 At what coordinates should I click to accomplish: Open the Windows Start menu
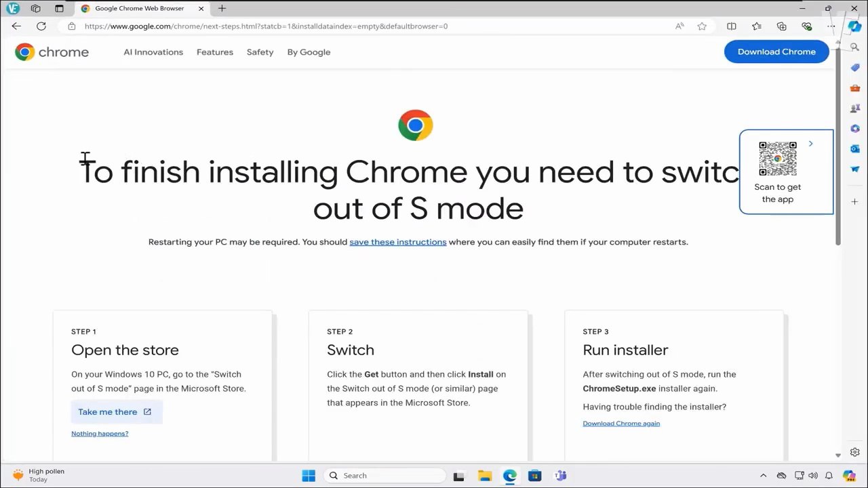(309, 476)
